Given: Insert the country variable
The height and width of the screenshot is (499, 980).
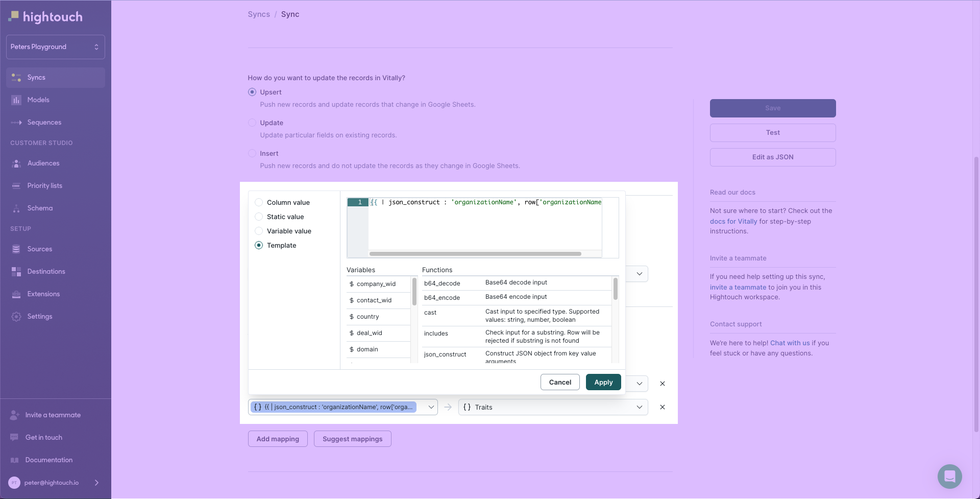Looking at the screenshot, I should click(378, 317).
